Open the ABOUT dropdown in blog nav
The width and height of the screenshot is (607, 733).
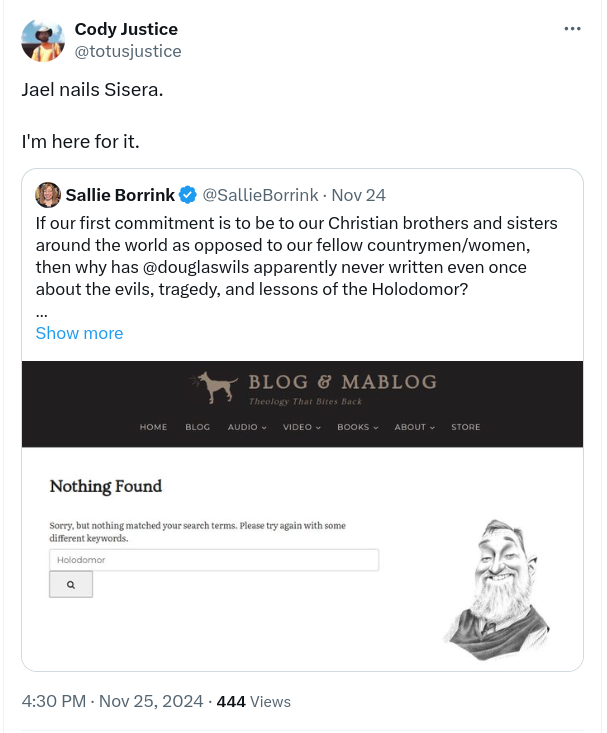(414, 427)
